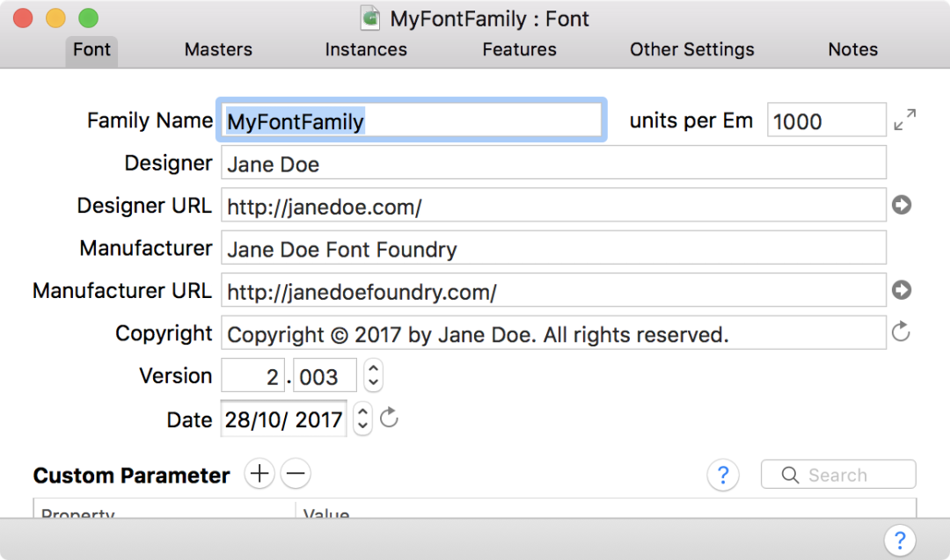
Task: Click the scale units per Em icon
Action: click(904, 120)
